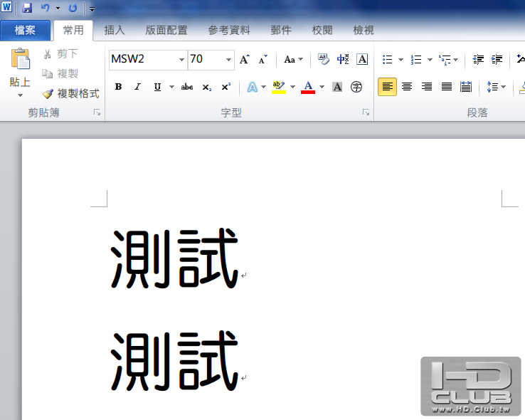Click the first 測試 text line

point(174,258)
